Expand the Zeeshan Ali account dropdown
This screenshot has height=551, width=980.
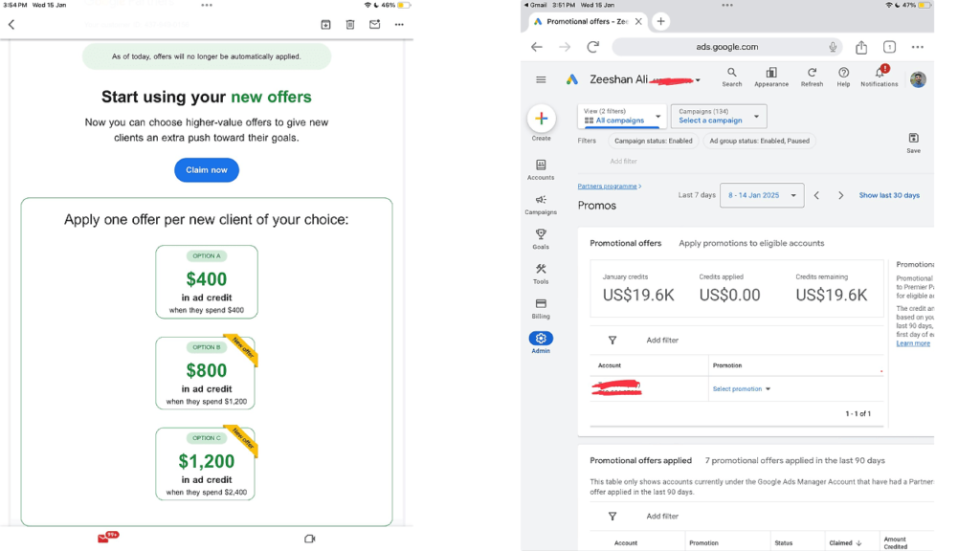point(698,80)
